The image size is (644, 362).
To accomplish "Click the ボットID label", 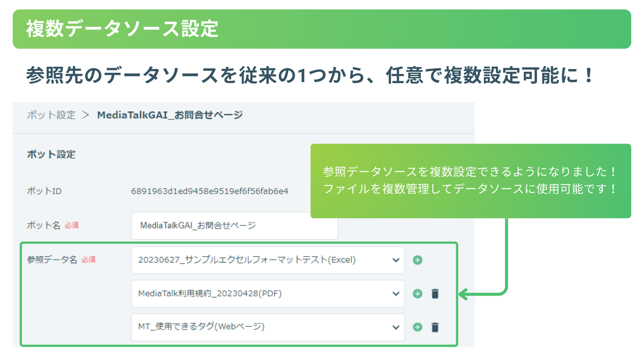I will click(44, 191).
